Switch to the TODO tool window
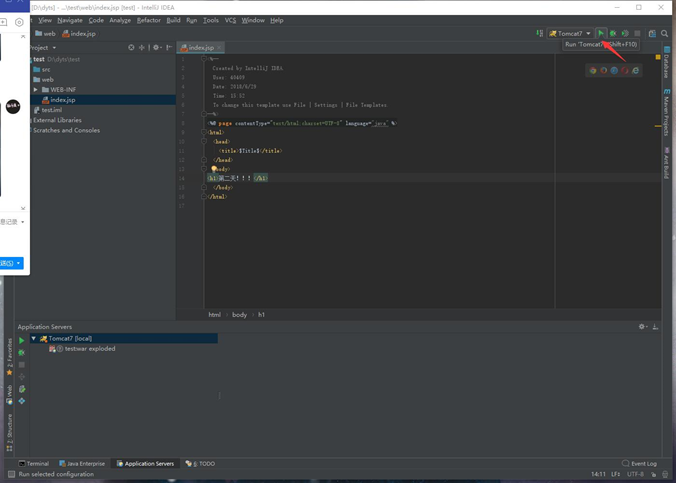 point(200,464)
